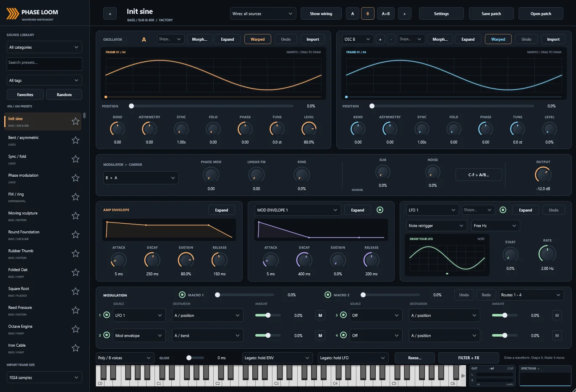Star the Reed Pressure preset

(76, 310)
